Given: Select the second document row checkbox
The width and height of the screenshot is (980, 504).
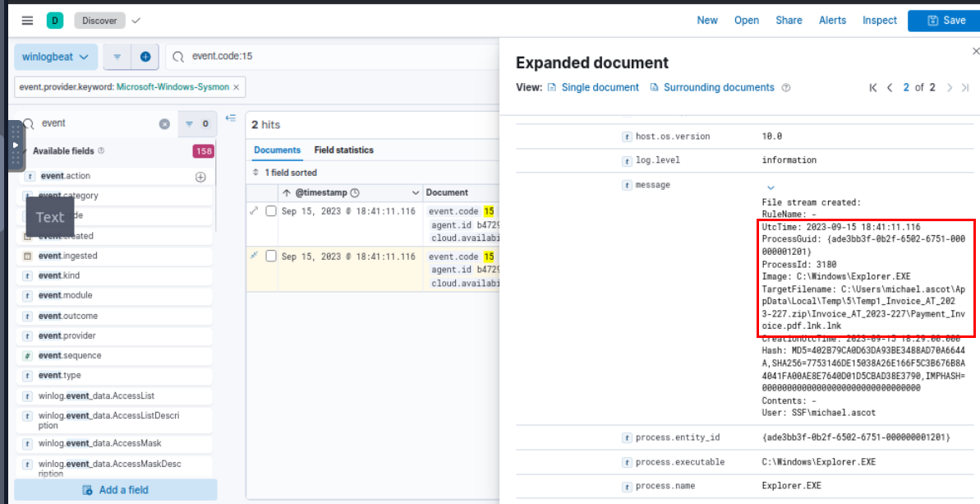Looking at the screenshot, I should [271, 257].
